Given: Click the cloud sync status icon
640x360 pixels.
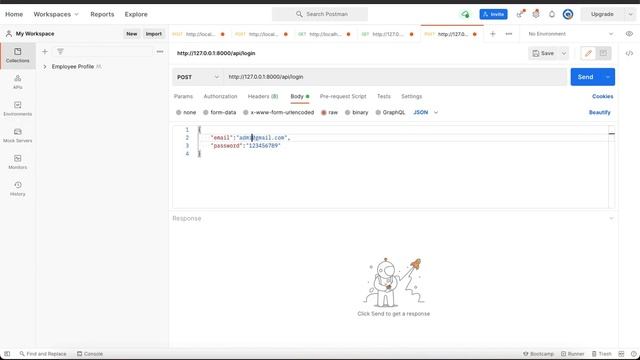Looking at the screenshot, I should [465, 14].
